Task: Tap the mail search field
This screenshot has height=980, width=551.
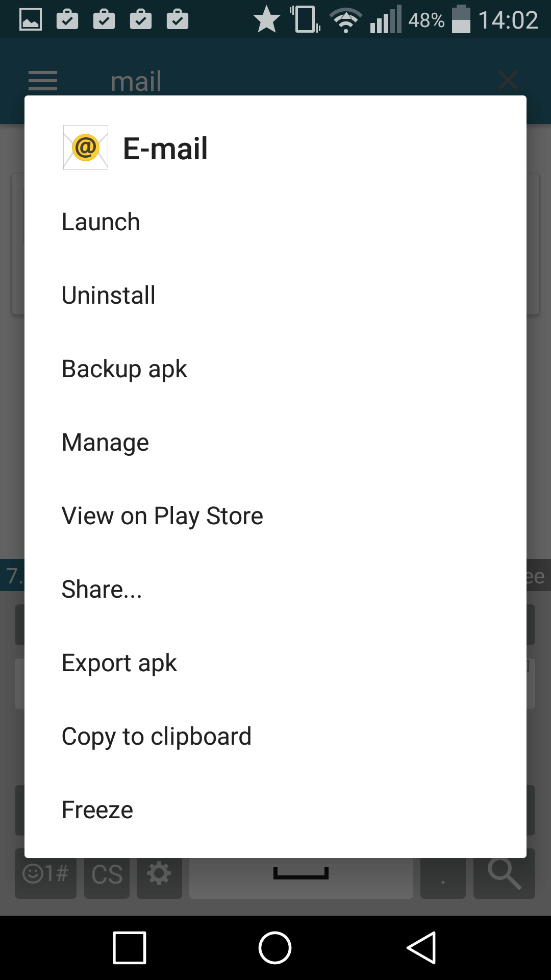Action: (286, 81)
